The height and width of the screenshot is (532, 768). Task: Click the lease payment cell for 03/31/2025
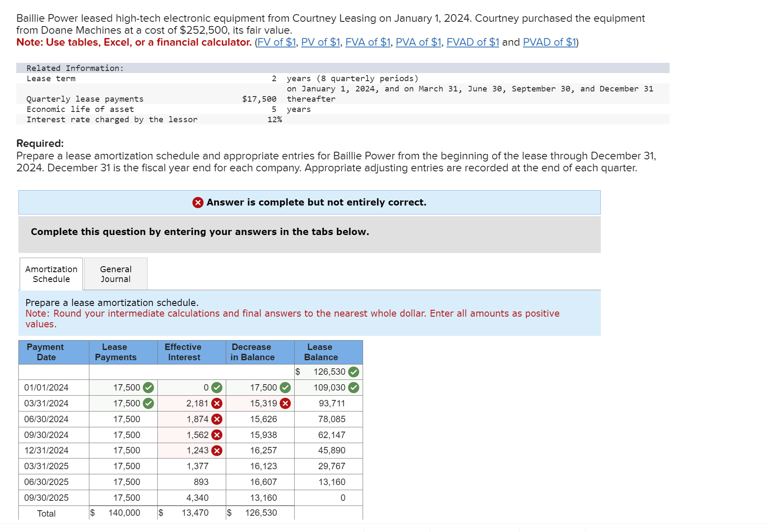pos(123,466)
